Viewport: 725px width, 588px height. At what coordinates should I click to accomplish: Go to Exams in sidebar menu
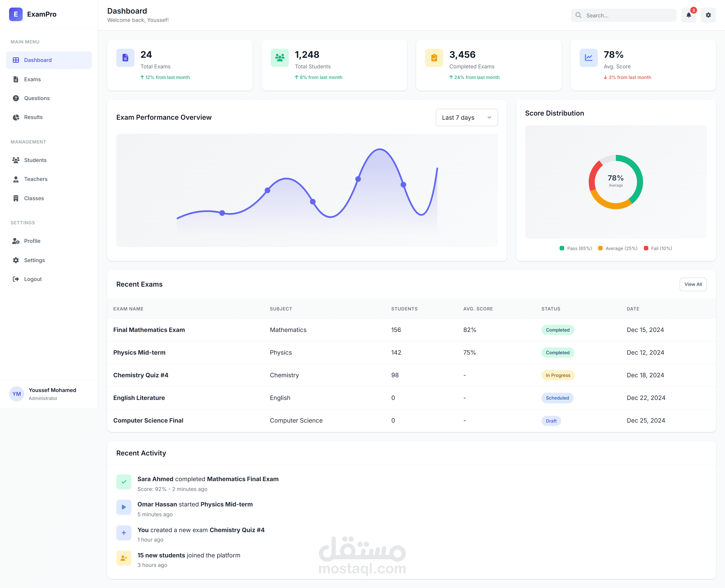point(32,79)
